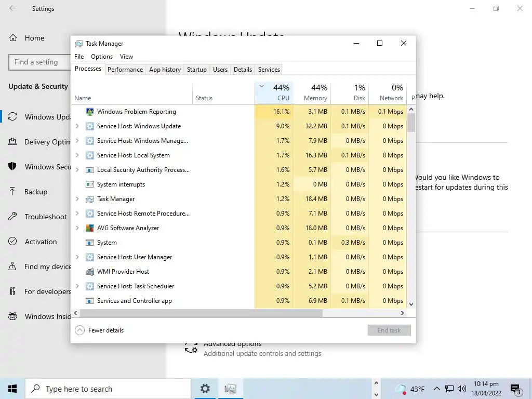Switch to the Details tab
Image resolution: width=532 pixels, height=399 pixels.
pyautogui.click(x=243, y=70)
